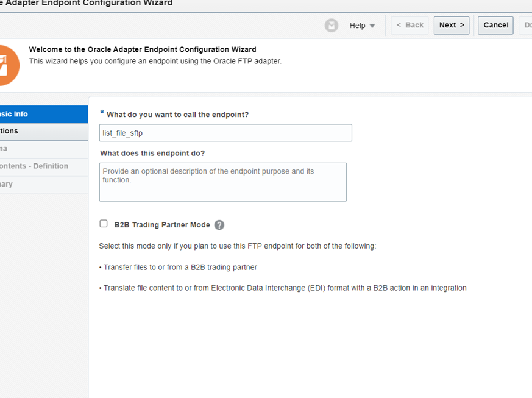This screenshot has height=398, width=532.
Task: Select the Operations wizard step
Action: click(x=44, y=131)
